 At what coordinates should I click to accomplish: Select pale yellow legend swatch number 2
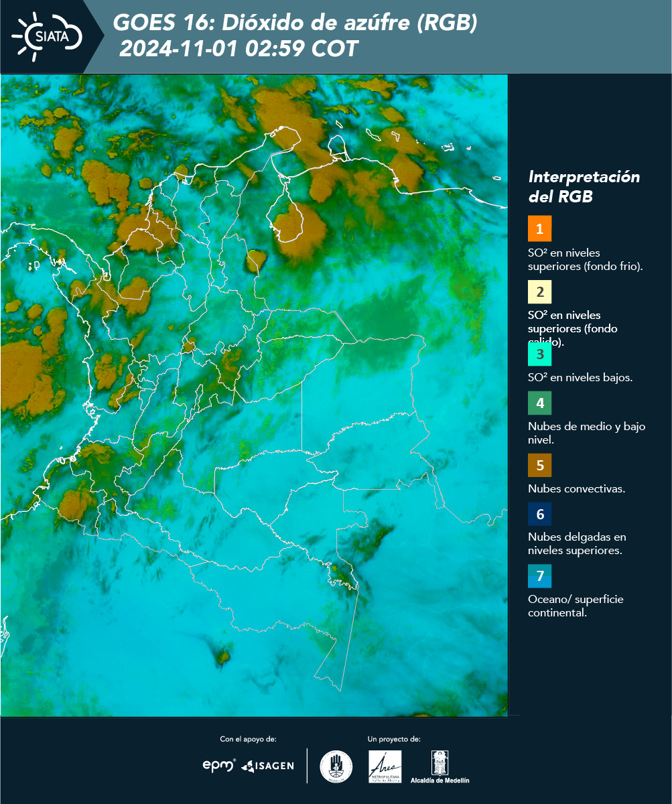[539, 292]
